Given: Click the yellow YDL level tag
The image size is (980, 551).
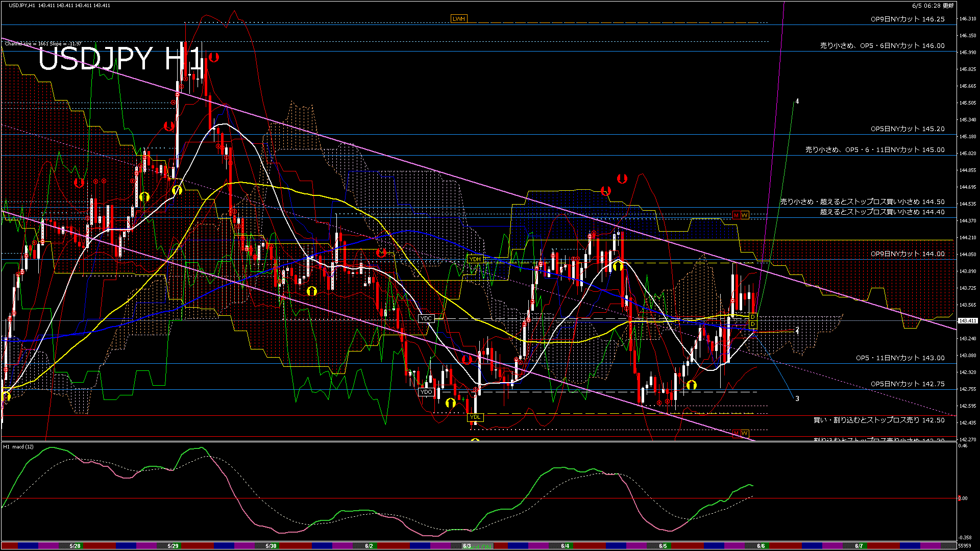Looking at the screenshot, I should [x=475, y=417].
